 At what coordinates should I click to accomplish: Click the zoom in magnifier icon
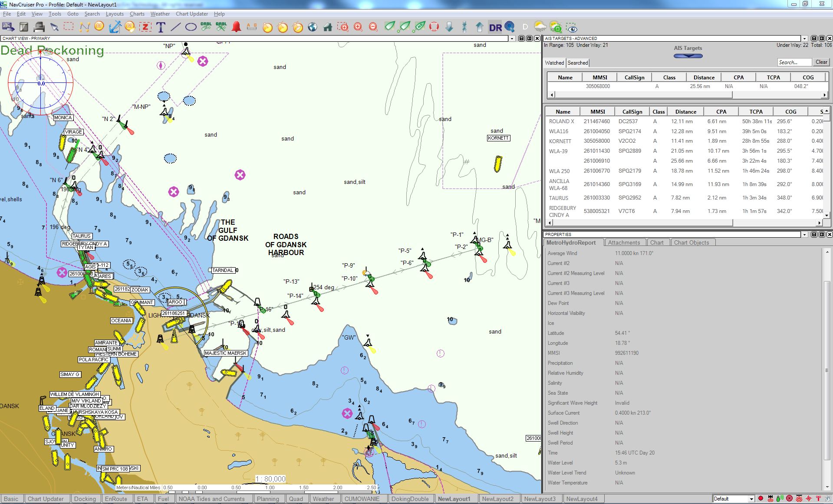[358, 27]
